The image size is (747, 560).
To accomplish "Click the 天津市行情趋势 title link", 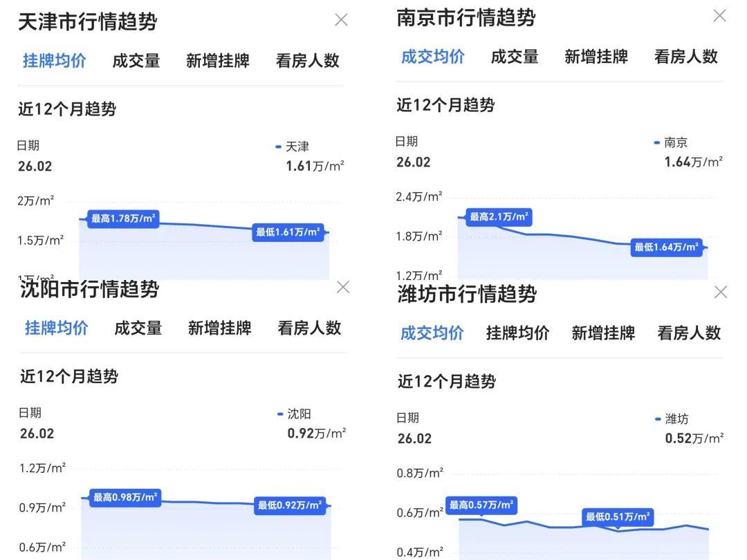I will click(88, 22).
